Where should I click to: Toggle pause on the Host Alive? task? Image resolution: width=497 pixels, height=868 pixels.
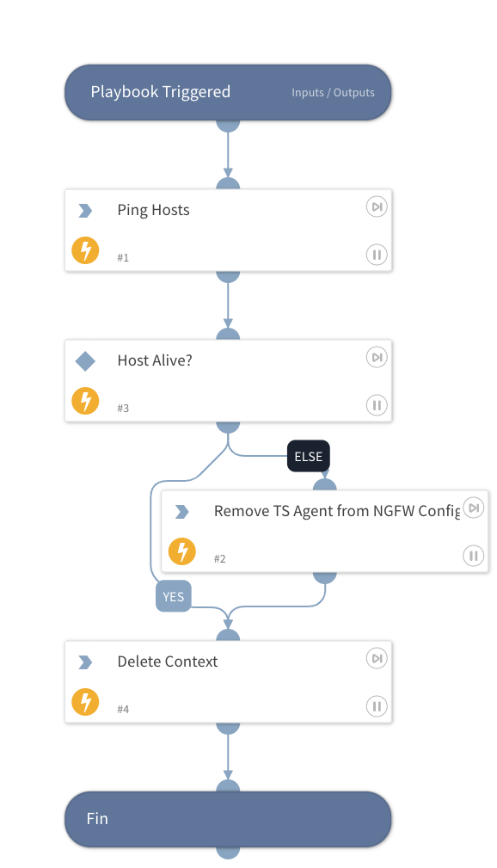pos(377,405)
